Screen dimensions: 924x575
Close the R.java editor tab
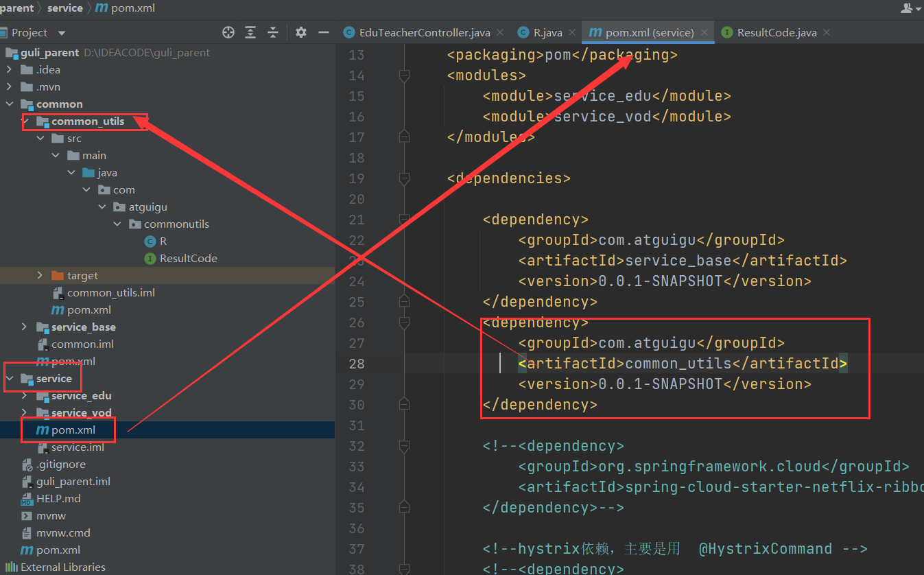click(x=571, y=32)
